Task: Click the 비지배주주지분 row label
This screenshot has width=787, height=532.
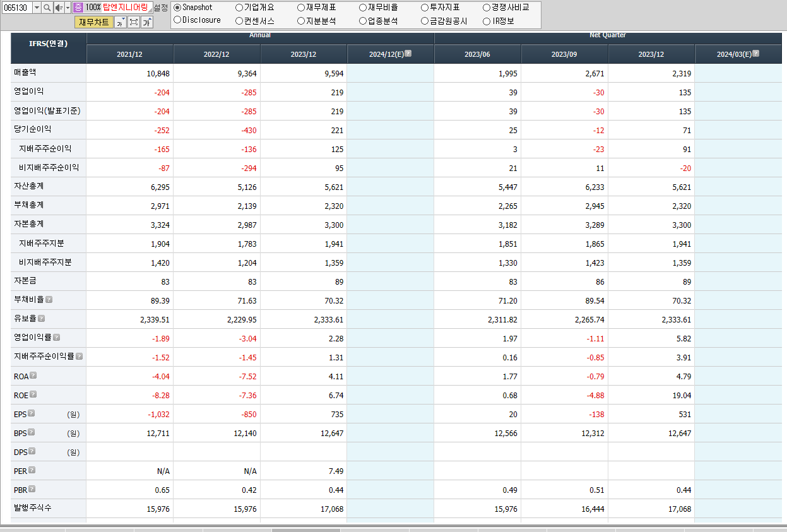Action: click(45, 262)
